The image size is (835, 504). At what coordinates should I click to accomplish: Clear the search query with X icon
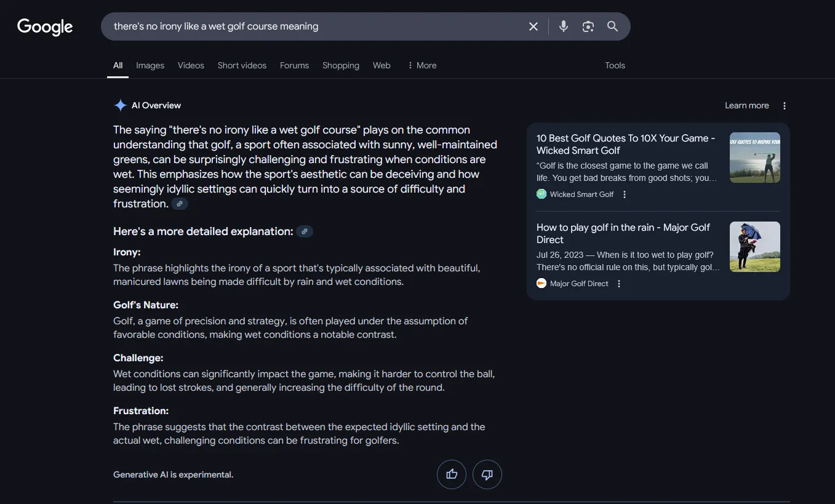533,26
